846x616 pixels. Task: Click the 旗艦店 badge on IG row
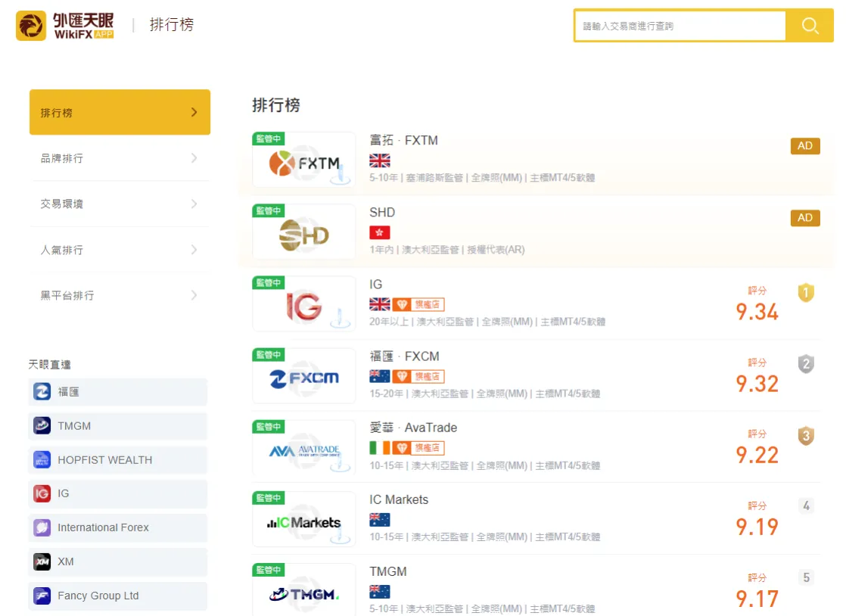point(418,304)
